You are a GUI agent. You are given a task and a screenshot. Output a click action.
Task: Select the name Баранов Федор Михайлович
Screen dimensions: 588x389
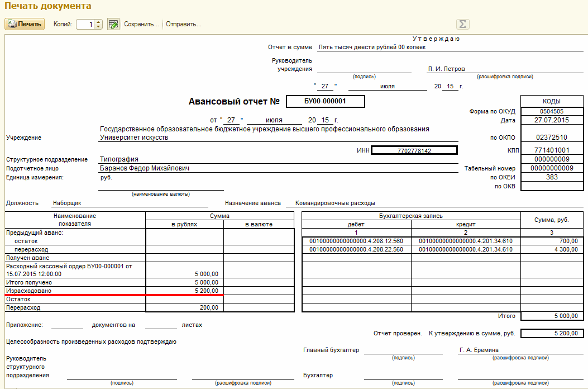tap(145, 168)
